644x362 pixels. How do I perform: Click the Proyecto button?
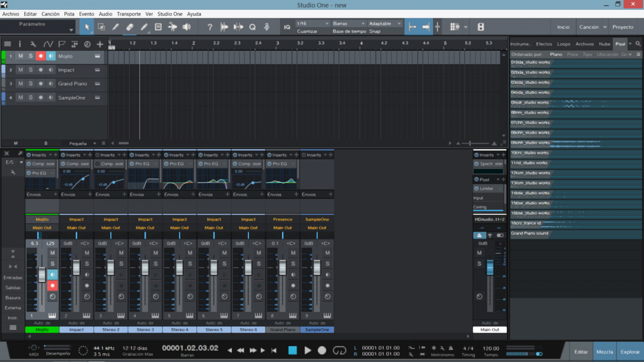(x=623, y=27)
